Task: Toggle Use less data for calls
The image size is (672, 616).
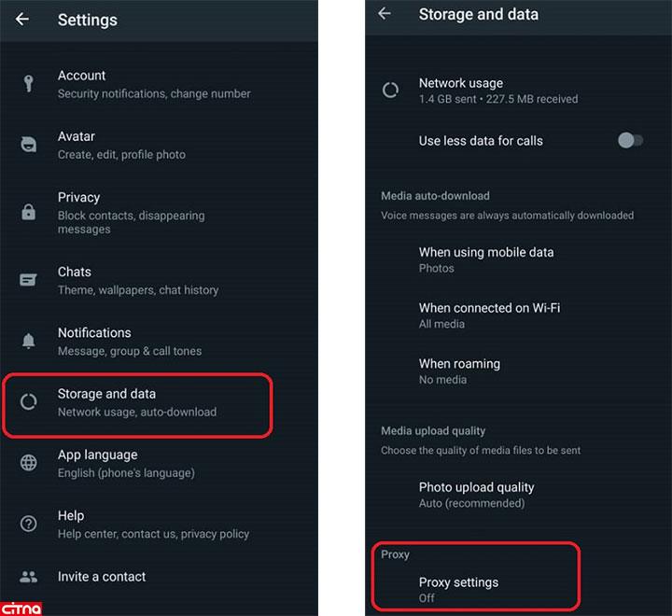Action: click(x=630, y=140)
